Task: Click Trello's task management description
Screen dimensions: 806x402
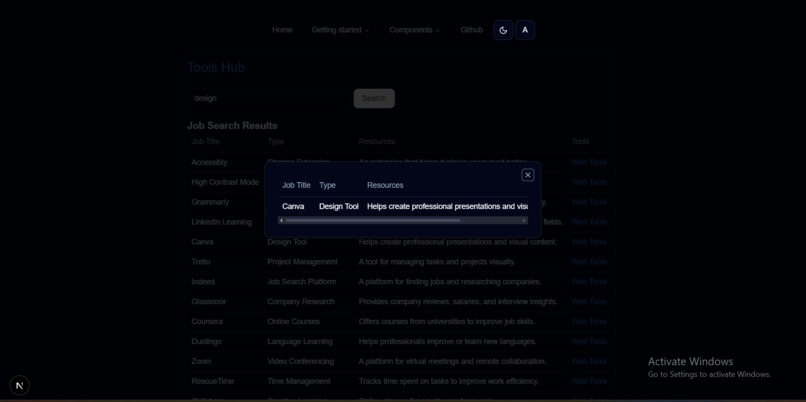Action: (x=437, y=262)
